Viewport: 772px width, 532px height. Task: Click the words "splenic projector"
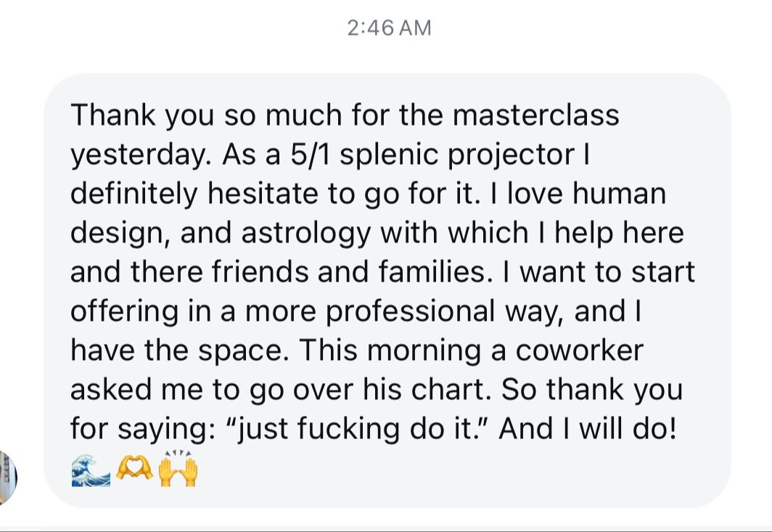click(x=457, y=157)
